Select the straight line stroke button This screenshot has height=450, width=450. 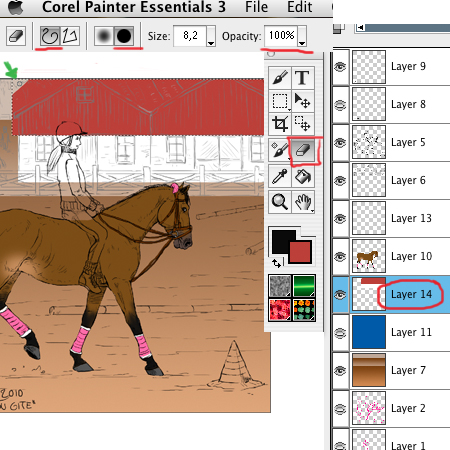click(70, 36)
